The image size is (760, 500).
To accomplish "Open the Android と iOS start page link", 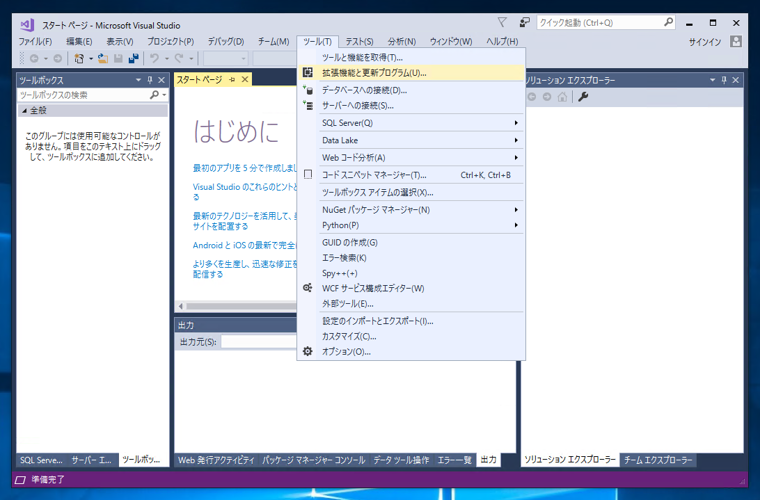I will coord(244,245).
